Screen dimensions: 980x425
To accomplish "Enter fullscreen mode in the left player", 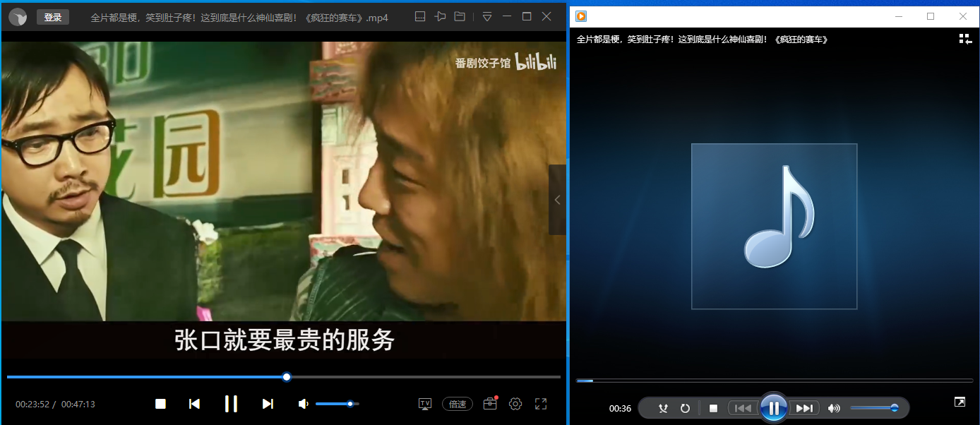I will (540, 403).
